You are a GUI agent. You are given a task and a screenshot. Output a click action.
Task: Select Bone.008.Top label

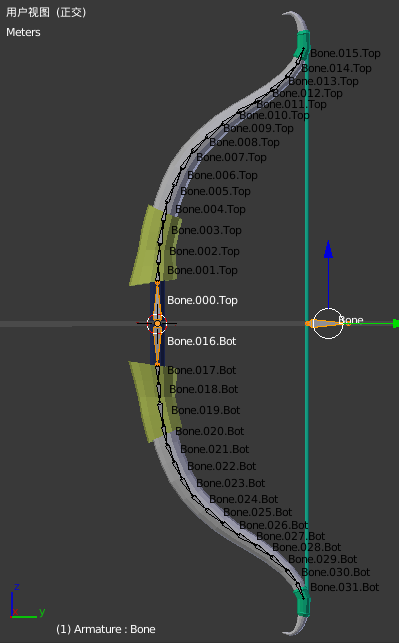(x=244, y=142)
